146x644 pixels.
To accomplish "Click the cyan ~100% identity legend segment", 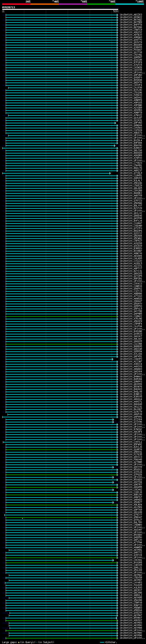I will pyautogui.click(x=130, y=4).
